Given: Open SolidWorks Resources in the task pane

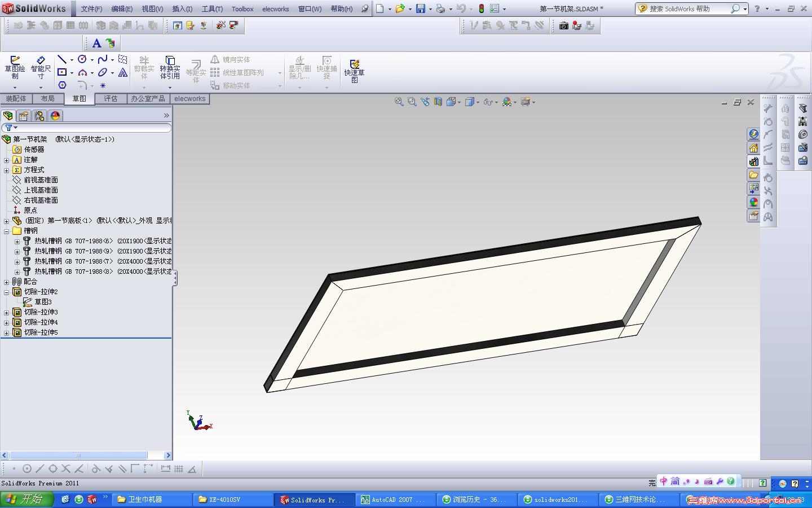Looking at the screenshot, I should (754, 148).
